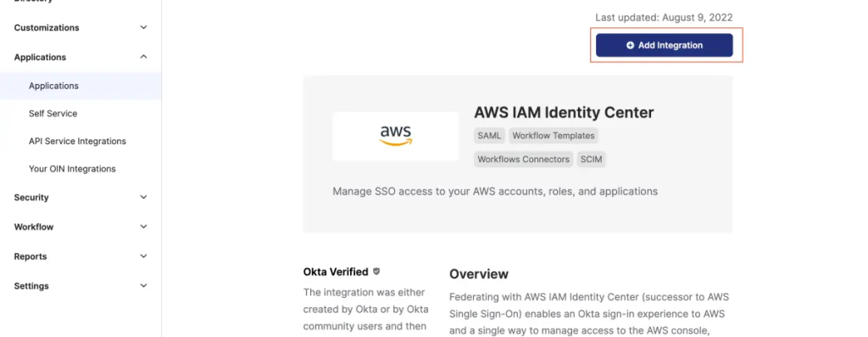Click the plus icon in Add Integration
Screen dimensions: 868x337
pos(630,46)
